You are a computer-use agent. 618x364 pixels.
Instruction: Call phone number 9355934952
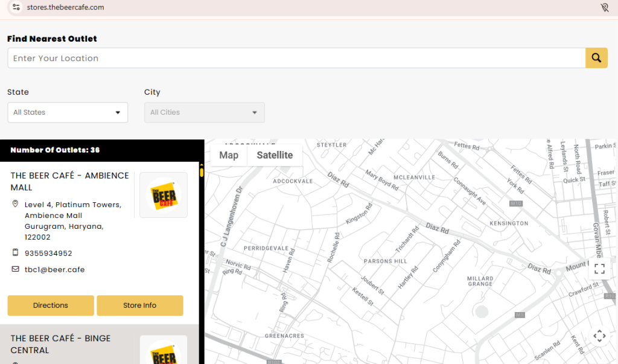(x=48, y=253)
